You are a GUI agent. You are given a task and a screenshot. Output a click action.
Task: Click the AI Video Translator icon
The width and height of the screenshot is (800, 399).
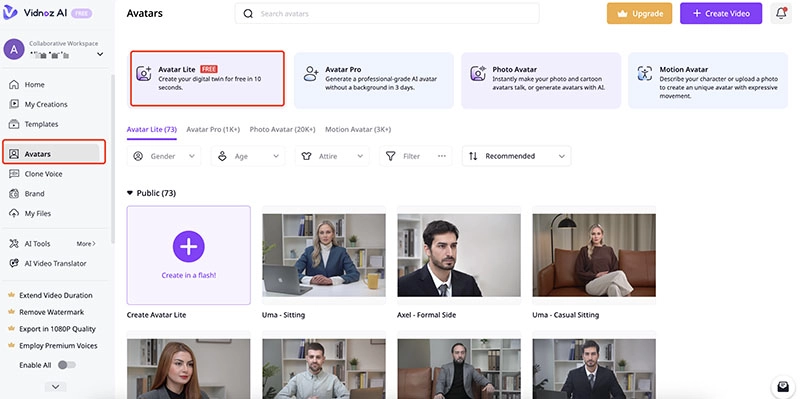(x=14, y=263)
